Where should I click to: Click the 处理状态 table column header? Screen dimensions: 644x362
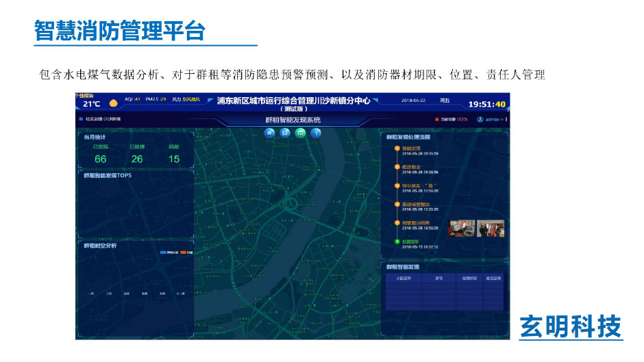tap(469, 279)
